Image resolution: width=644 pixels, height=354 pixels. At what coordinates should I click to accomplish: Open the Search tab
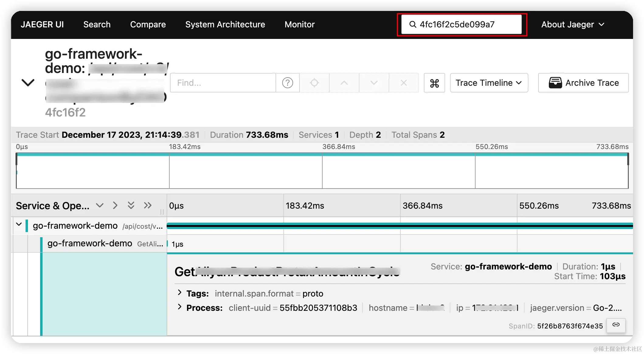click(x=97, y=24)
